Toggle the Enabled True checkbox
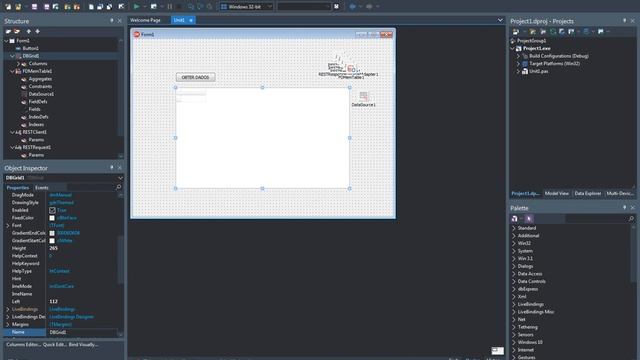The image size is (640, 360). 52,210
